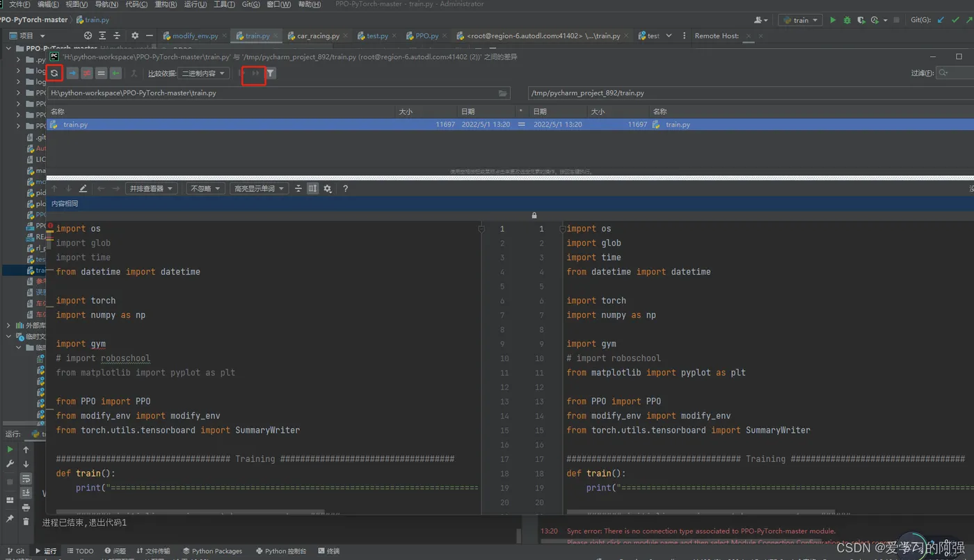Click the three-dot editor tab options icon

685,35
